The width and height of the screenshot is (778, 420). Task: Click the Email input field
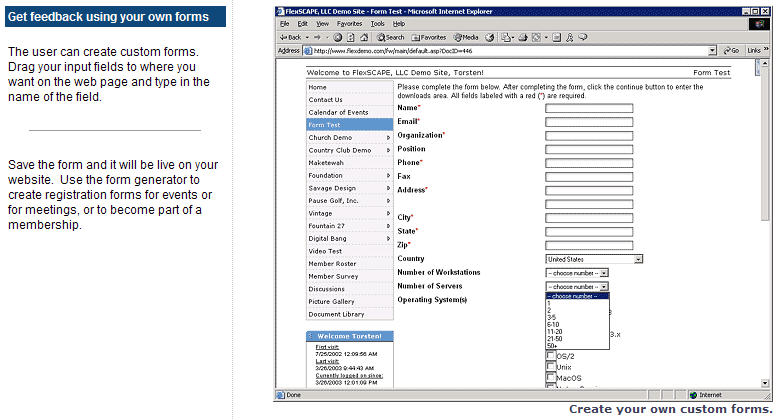pos(589,122)
